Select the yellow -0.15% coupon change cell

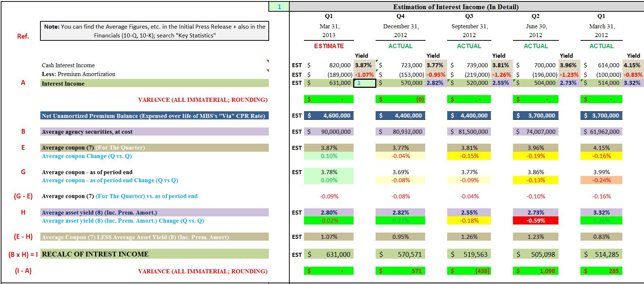point(469,156)
